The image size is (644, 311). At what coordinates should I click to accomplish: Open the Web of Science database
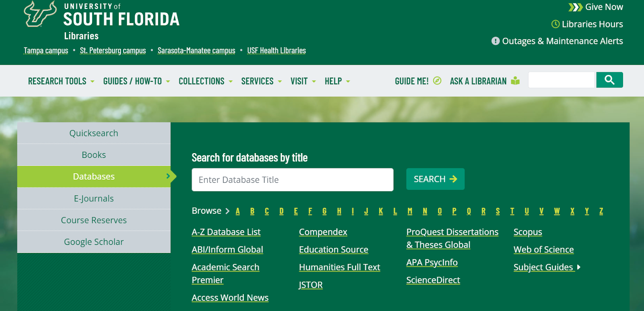[544, 250]
